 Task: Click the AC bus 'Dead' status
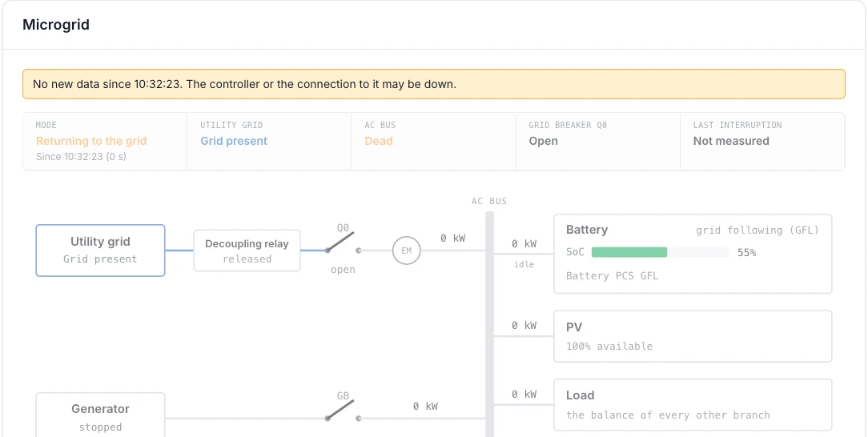[379, 141]
